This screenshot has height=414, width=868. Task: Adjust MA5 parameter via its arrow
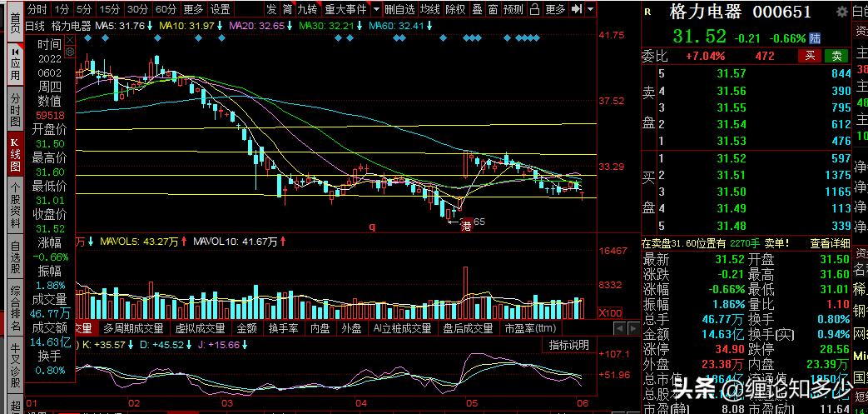tap(150, 26)
